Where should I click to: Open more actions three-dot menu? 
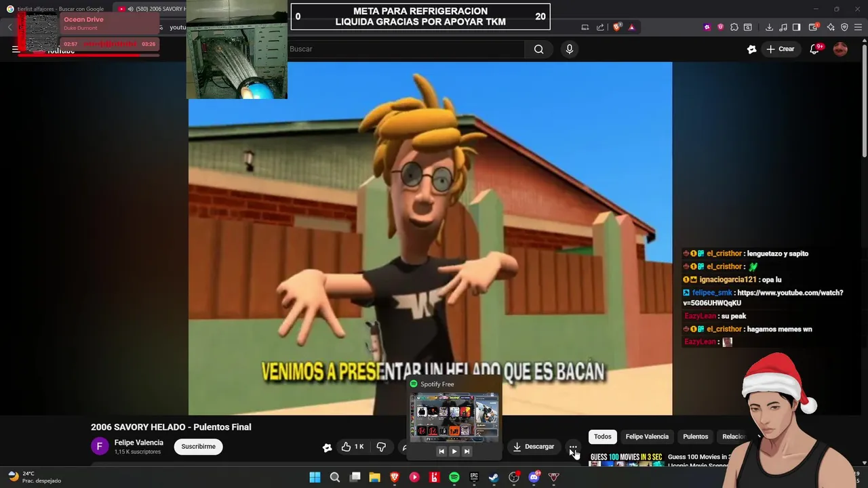(573, 447)
